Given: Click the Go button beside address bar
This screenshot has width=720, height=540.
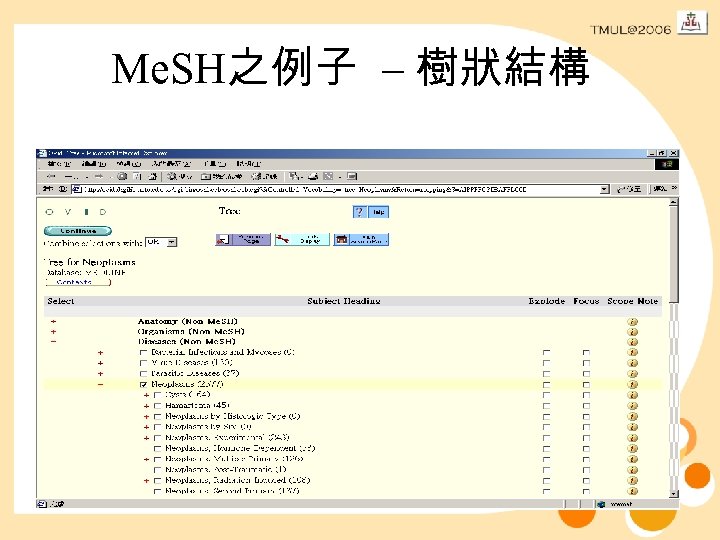Looking at the screenshot, I should coord(630,189).
